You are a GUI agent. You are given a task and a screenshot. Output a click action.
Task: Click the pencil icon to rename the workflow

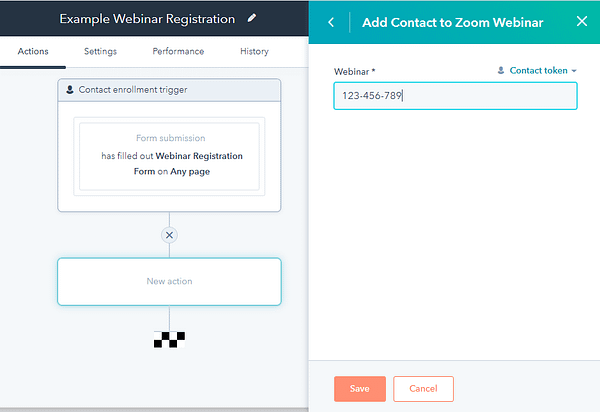point(252,18)
